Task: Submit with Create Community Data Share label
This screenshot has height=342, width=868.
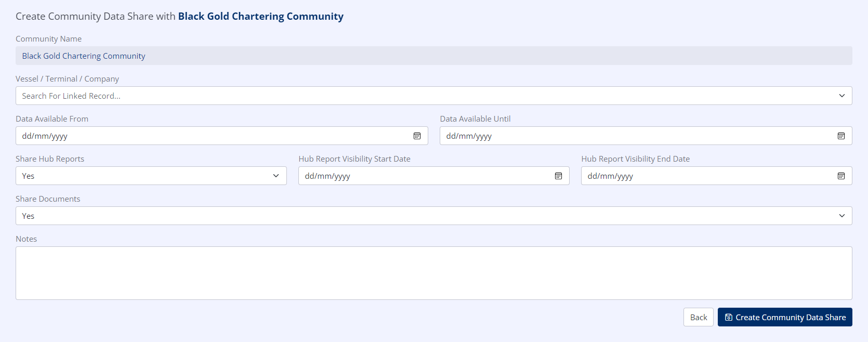Action: (790, 318)
